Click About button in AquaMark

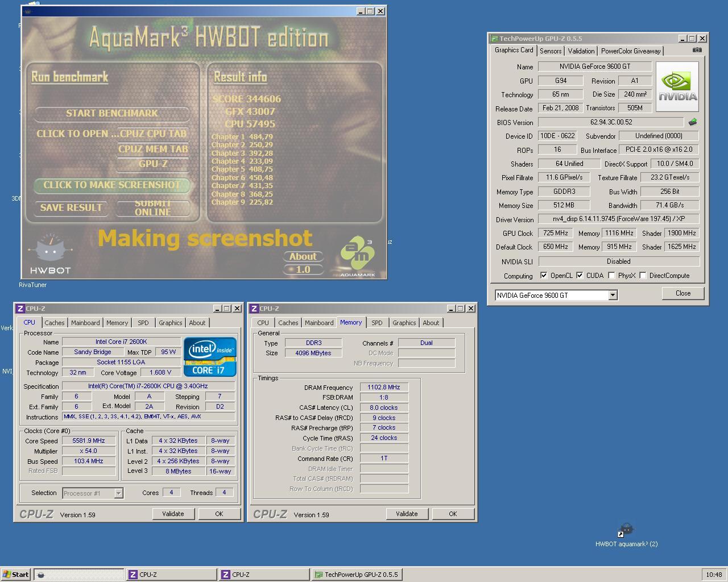point(303,256)
